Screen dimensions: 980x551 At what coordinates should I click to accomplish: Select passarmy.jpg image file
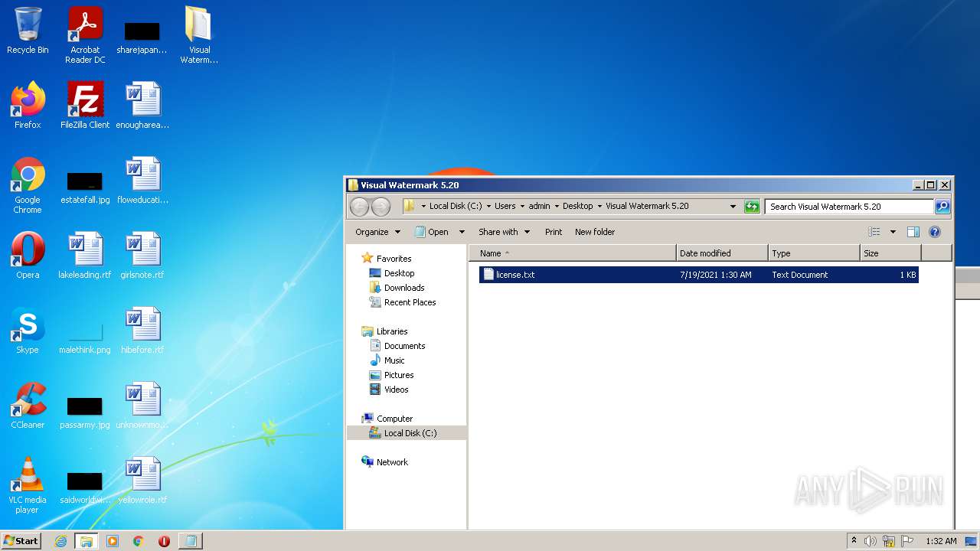click(85, 412)
